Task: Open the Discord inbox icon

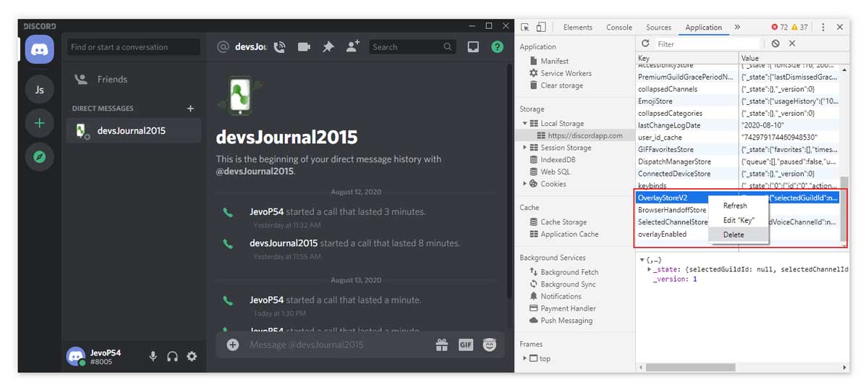Action: pos(473,47)
